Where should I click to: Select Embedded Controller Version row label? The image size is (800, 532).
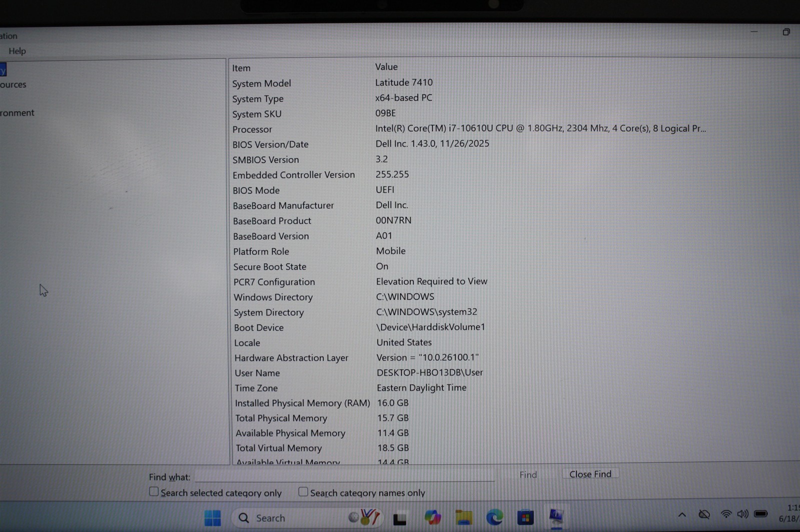click(x=294, y=175)
